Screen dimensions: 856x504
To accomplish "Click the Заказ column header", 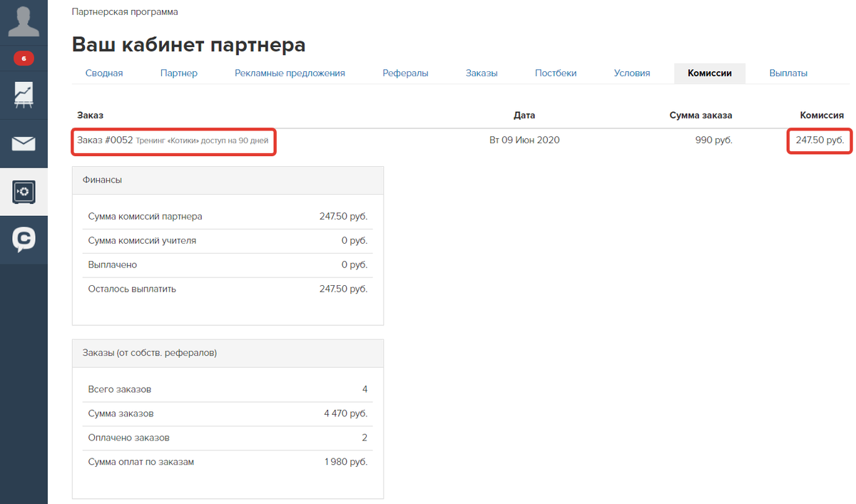I will [91, 115].
